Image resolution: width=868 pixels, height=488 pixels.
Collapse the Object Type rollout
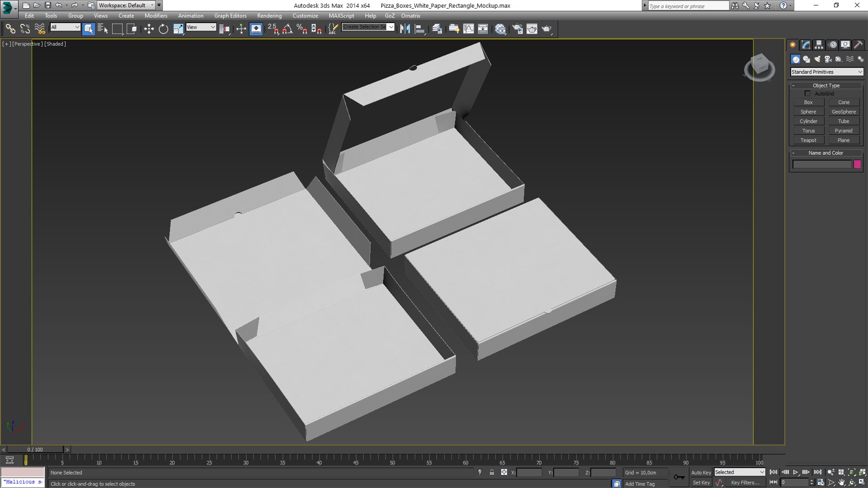tap(826, 85)
